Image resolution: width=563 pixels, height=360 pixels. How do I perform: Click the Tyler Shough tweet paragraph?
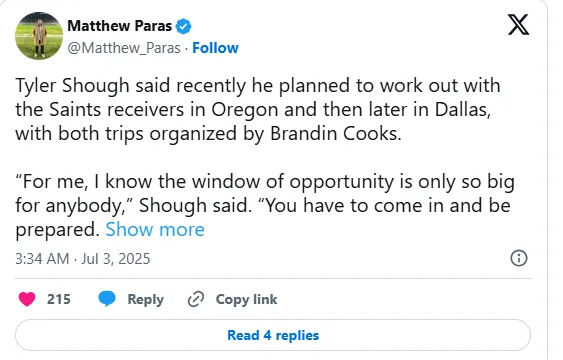(257, 109)
